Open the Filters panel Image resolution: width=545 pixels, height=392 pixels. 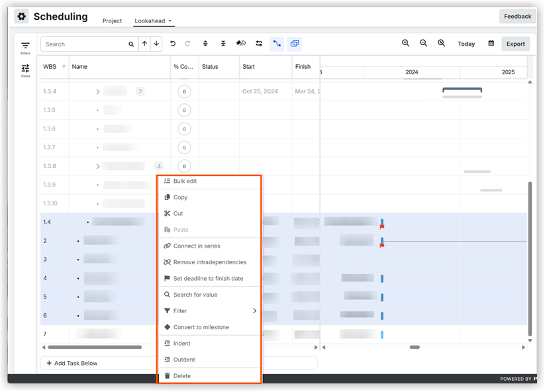pyautogui.click(x=25, y=48)
